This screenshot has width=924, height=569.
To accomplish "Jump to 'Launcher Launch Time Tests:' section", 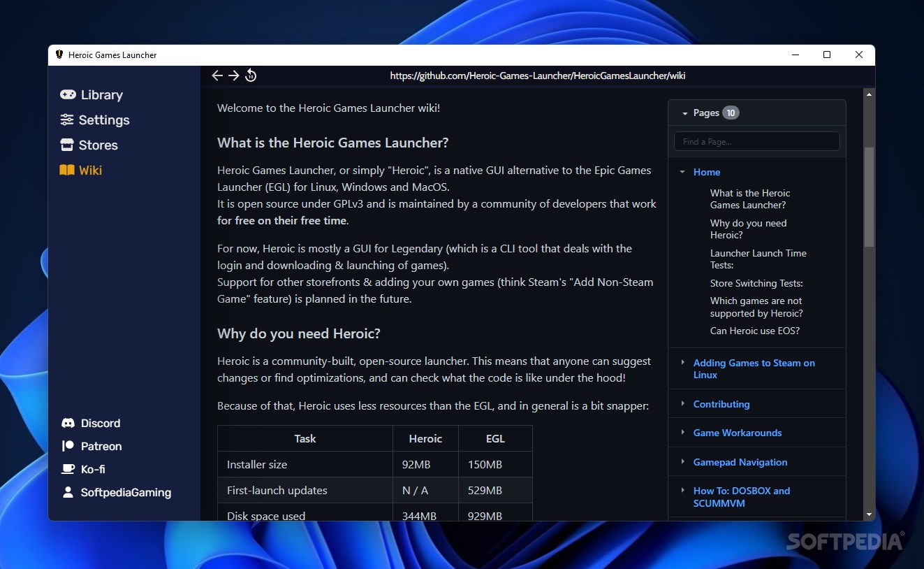I will click(758, 259).
